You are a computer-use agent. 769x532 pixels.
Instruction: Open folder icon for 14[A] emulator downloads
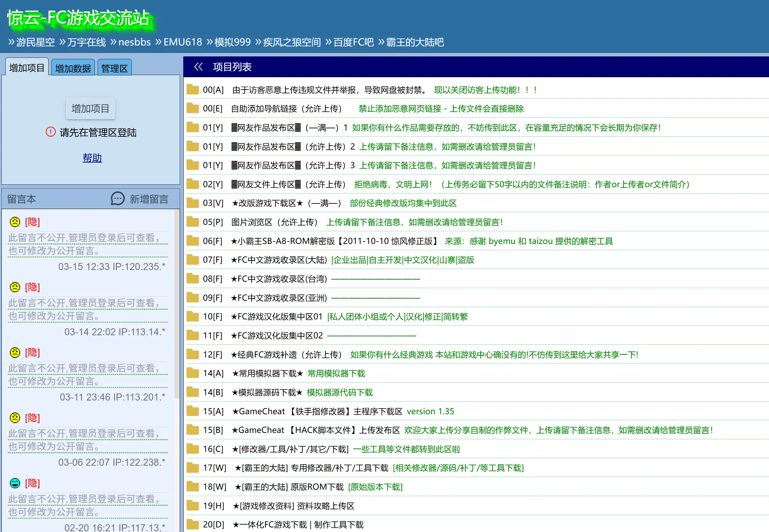pyautogui.click(x=193, y=373)
